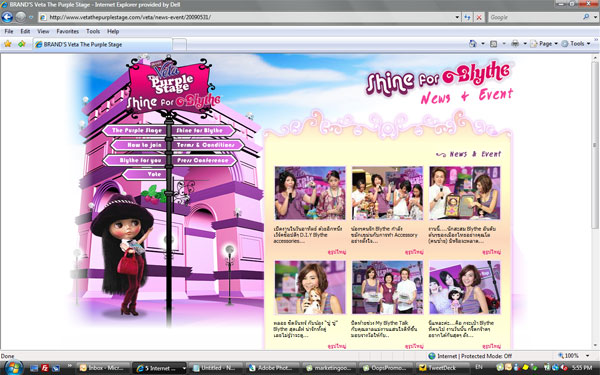
Task: Open the Home button dropdown arrow
Action: point(483,44)
